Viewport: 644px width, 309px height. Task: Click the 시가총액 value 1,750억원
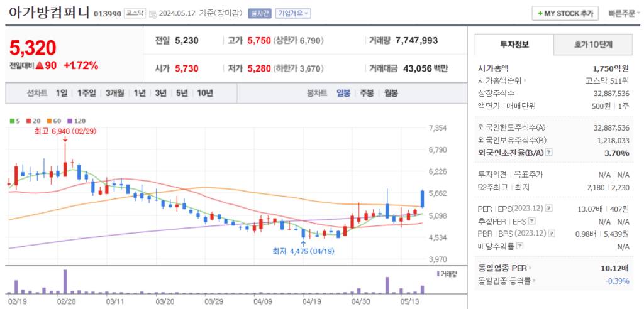click(609, 68)
